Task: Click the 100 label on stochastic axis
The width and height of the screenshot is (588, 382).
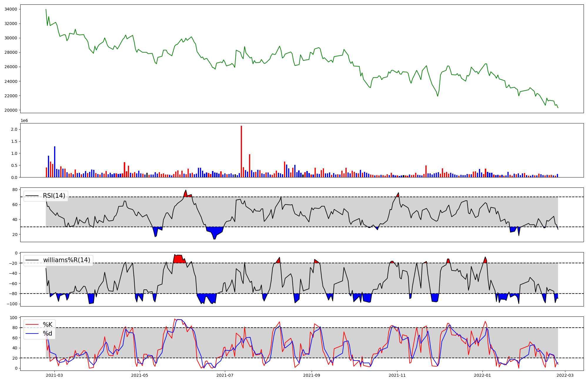Action: (14, 318)
